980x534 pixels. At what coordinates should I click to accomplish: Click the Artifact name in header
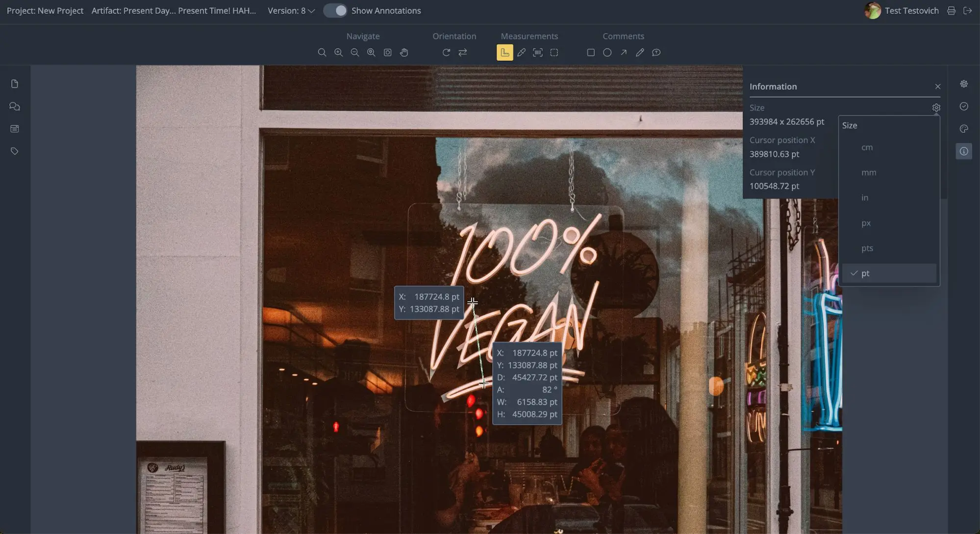(x=174, y=11)
